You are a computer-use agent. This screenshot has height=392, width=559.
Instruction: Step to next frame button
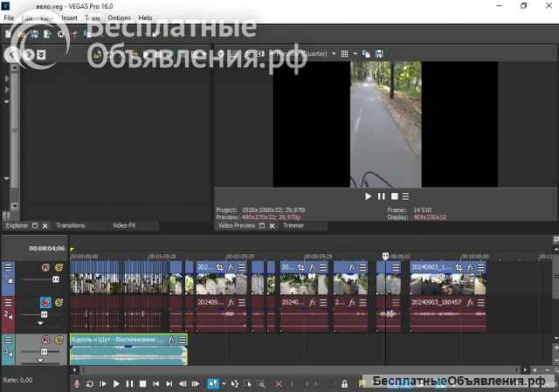[x=196, y=384]
